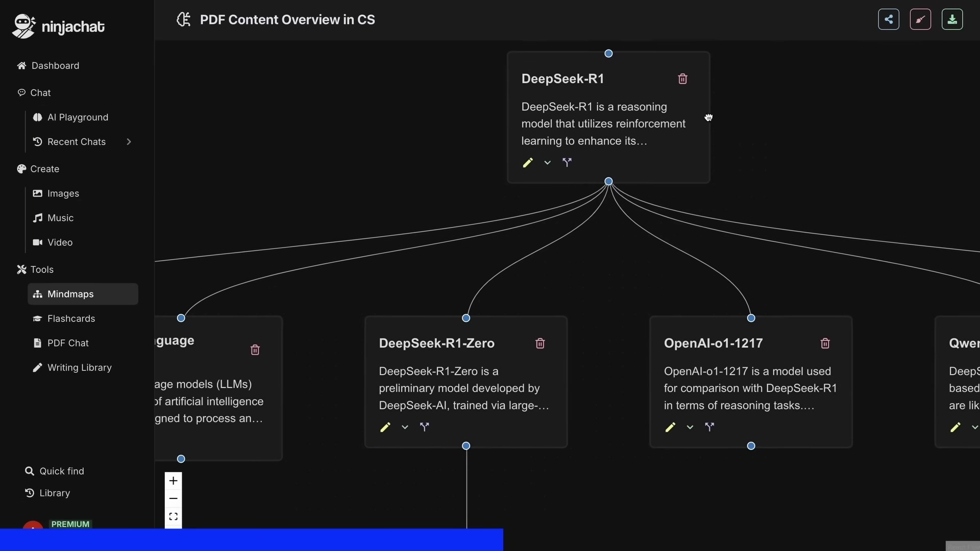Delete the OpenAI-o1-1217 node
Screen dimensions: 980x551
click(x=825, y=343)
